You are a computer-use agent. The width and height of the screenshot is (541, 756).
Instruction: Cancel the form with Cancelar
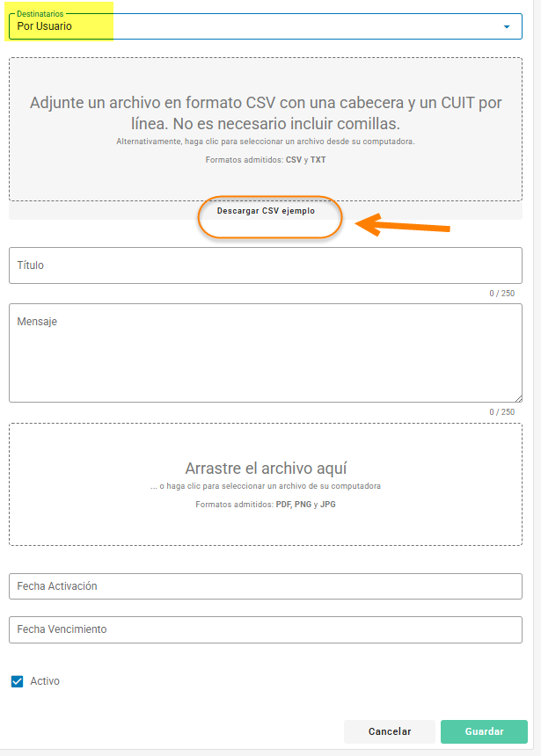390,731
